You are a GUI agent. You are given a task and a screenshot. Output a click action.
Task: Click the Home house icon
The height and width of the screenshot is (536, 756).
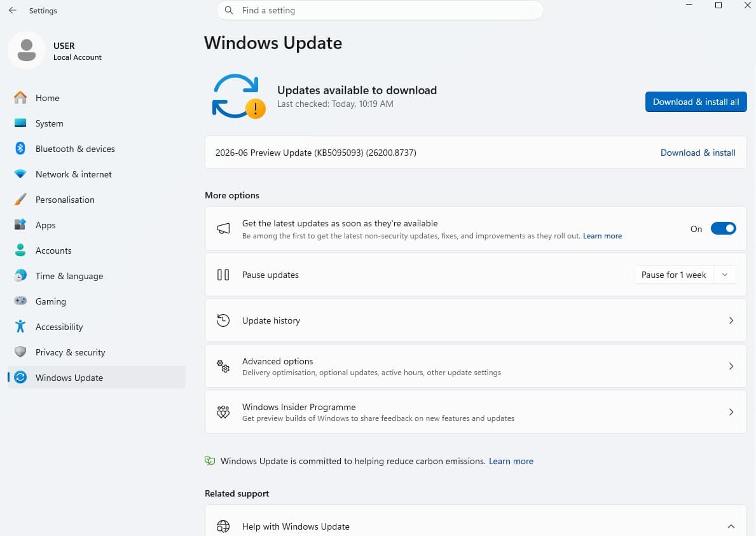[20, 97]
